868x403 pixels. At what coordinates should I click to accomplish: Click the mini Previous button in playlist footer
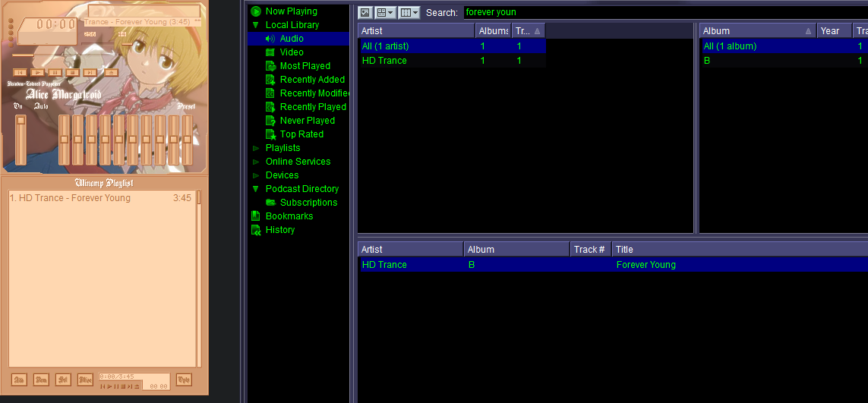(103, 386)
